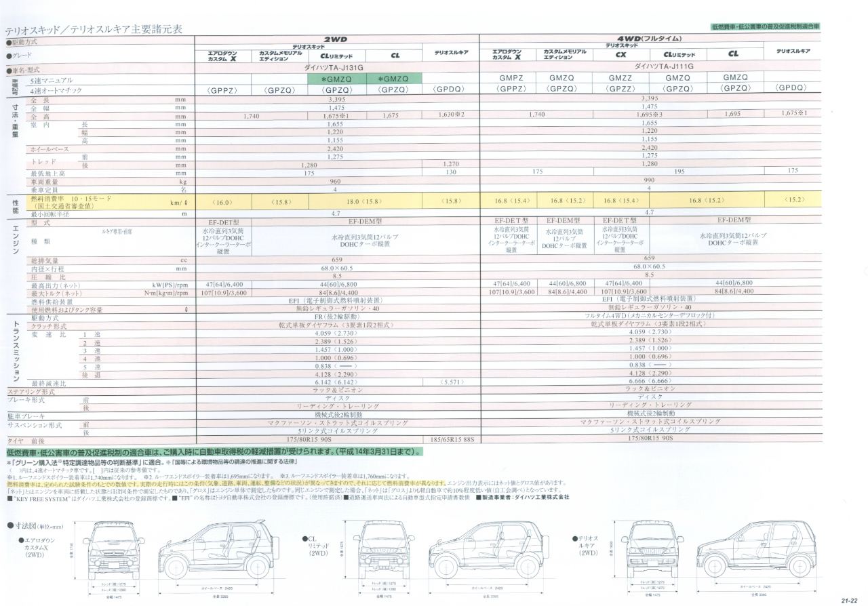Click the FR(後2輪駆動) drive type cell
Viewport: 868px width, 606px height.
coord(337,317)
